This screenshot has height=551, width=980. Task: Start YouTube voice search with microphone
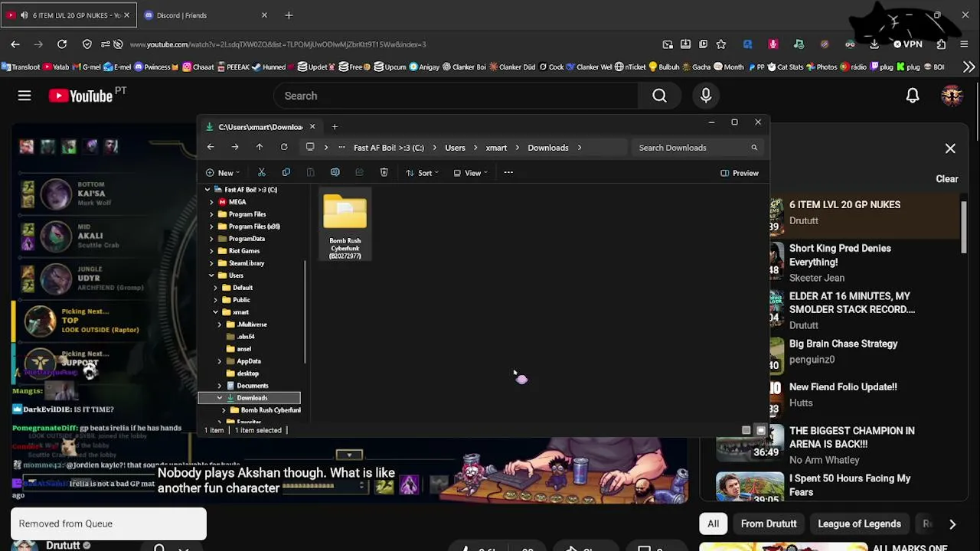tap(706, 96)
